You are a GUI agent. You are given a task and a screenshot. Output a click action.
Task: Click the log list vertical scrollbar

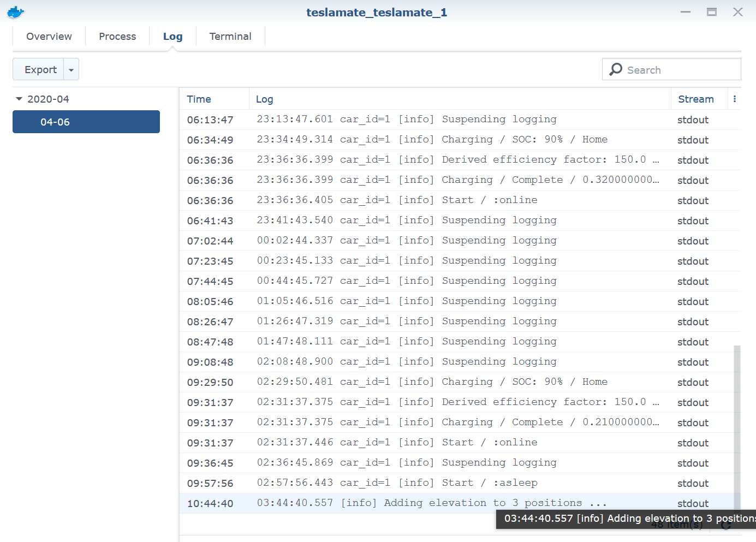(x=737, y=427)
